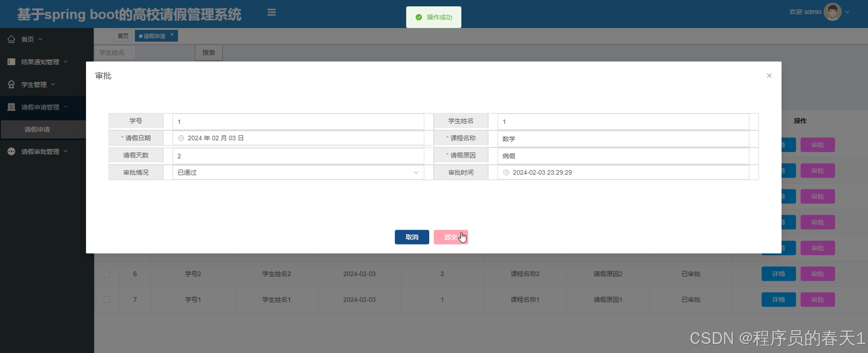This screenshot has width=868, height=353.
Task: Click the 学生姓名 search input field
Action: (x=115, y=52)
